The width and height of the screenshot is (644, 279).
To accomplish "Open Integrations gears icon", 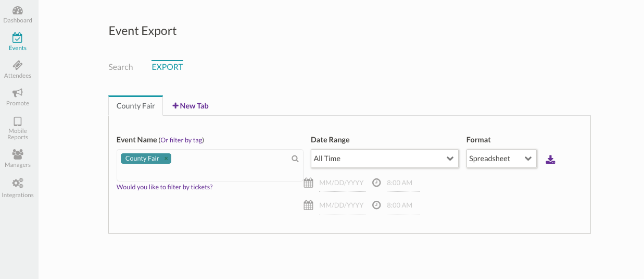I will tap(18, 188).
